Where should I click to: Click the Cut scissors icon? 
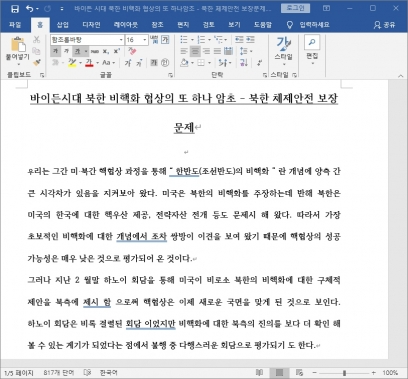click(x=36, y=40)
